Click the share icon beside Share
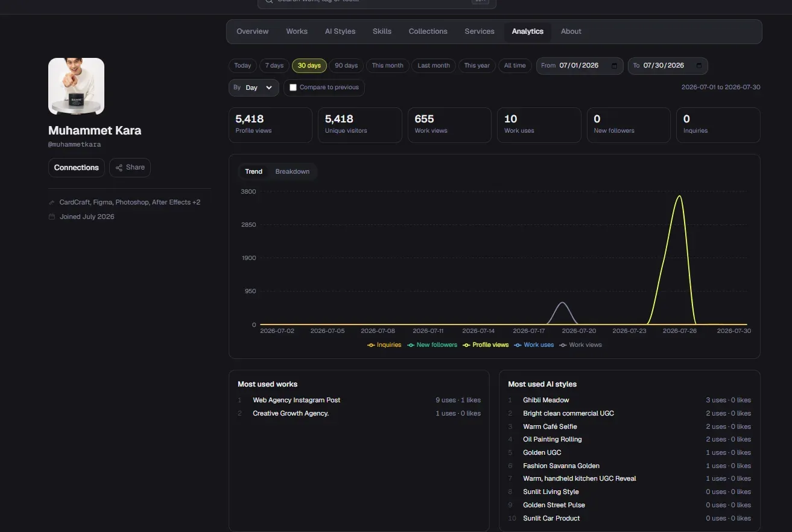The height and width of the screenshot is (532, 792). click(119, 168)
